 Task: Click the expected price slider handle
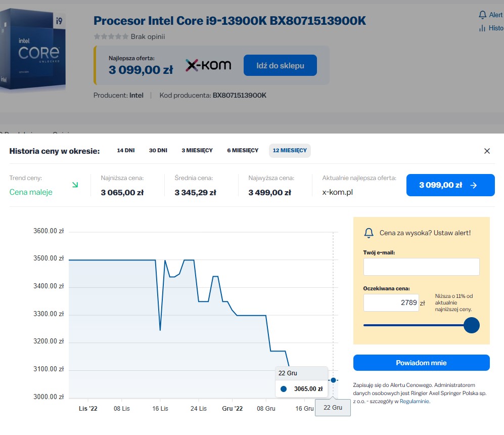tap(472, 325)
